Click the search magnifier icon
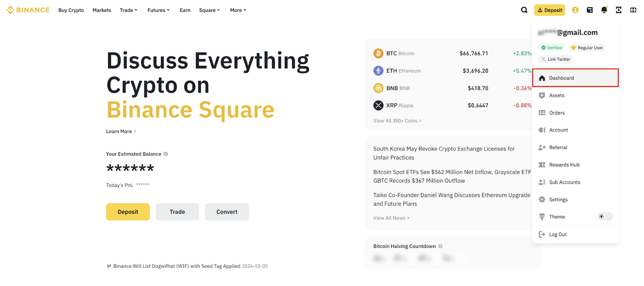The image size is (644, 286). [x=524, y=10]
